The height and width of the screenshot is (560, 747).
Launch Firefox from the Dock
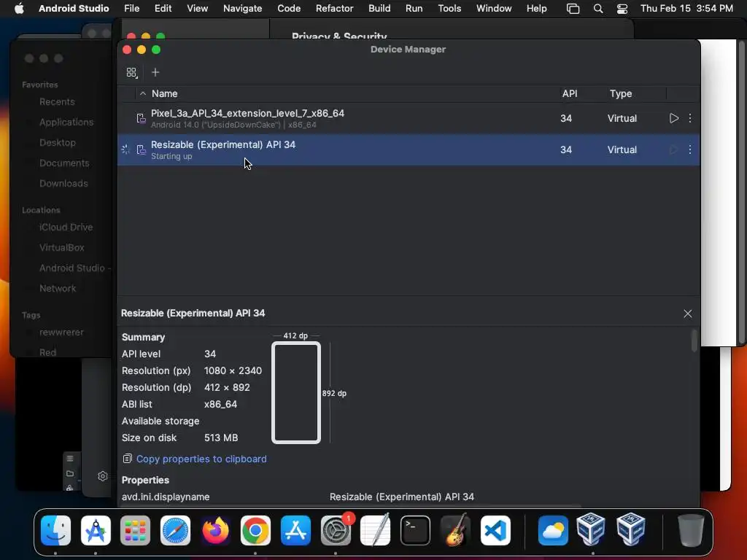[215, 530]
